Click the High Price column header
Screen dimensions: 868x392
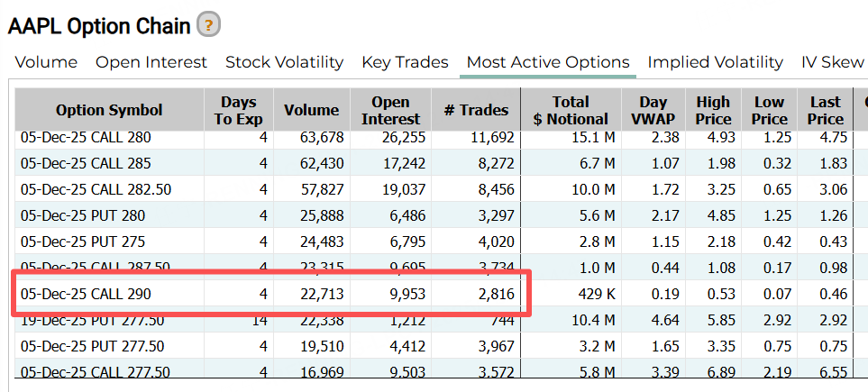pos(713,110)
